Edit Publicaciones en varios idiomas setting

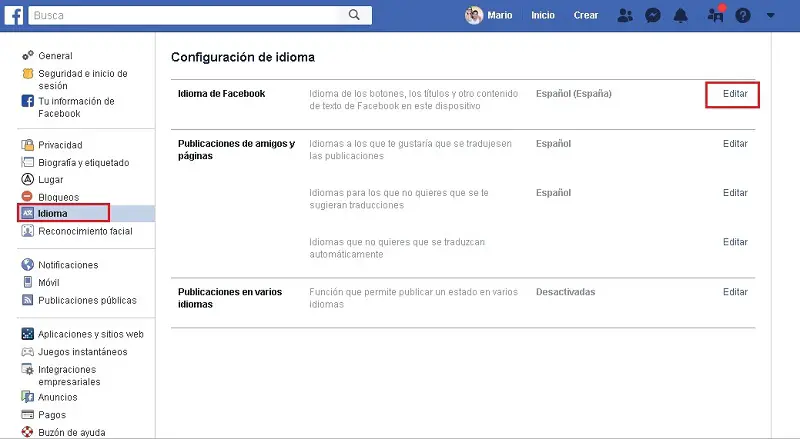coord(735,292)
